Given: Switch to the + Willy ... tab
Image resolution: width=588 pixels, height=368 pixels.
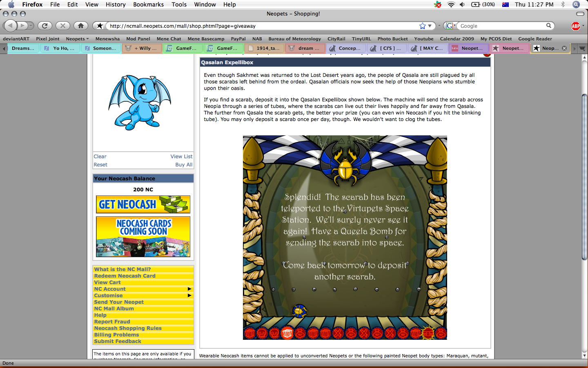Looking at the screenshot, I should (142, 48).
